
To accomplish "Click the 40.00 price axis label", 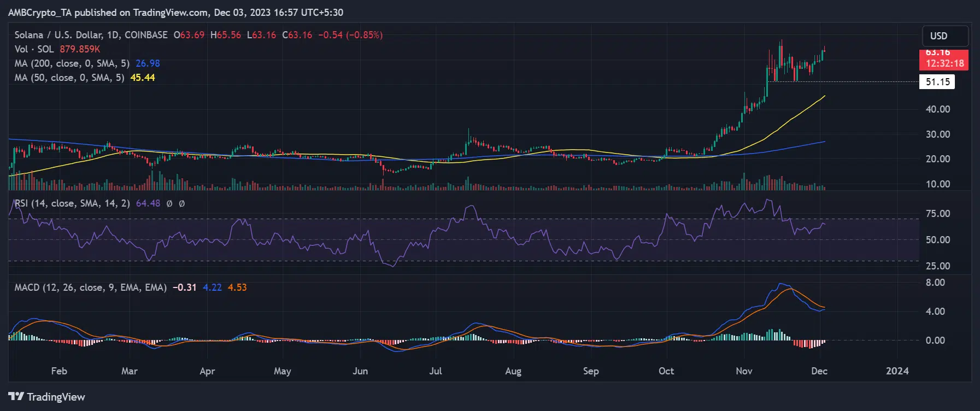I will 938,109.
